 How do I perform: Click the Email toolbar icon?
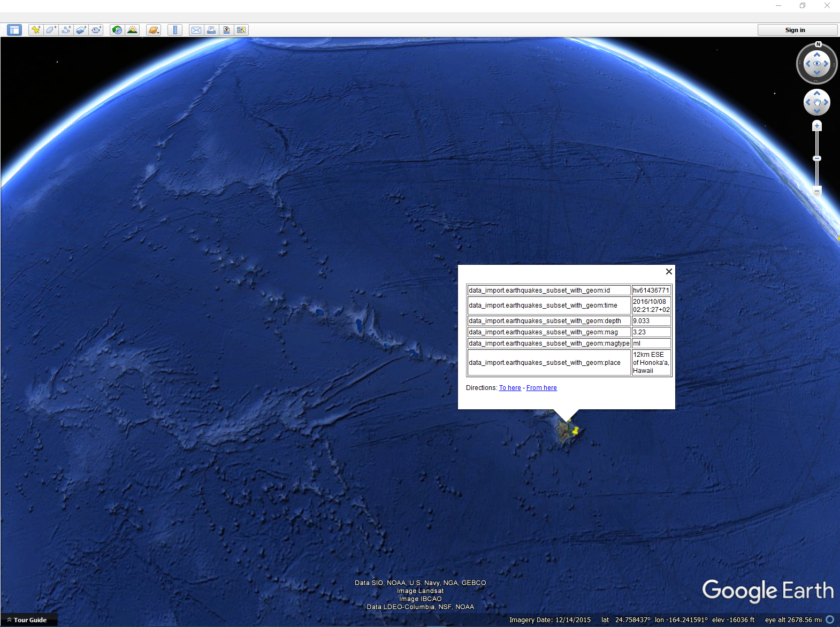click(x=196, y=30)
